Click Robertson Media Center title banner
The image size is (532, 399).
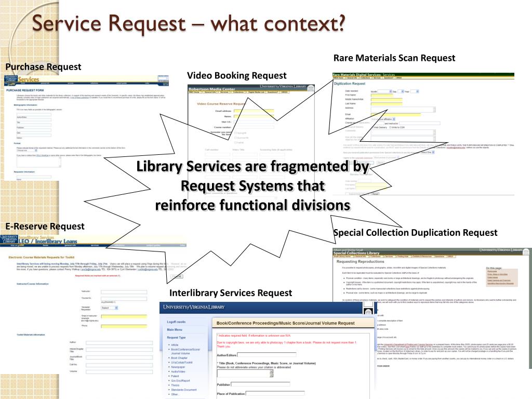212,89
